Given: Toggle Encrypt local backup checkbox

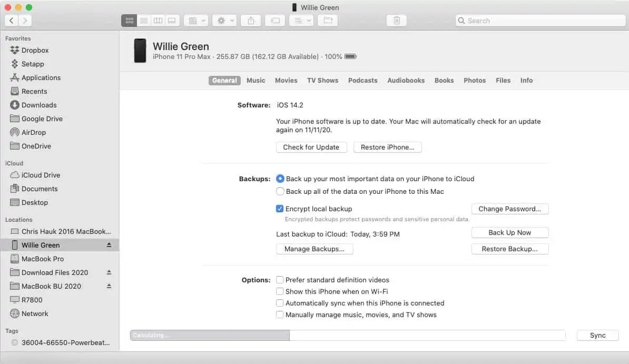Looking at the screenshot, I should click(x=280, y=209).
